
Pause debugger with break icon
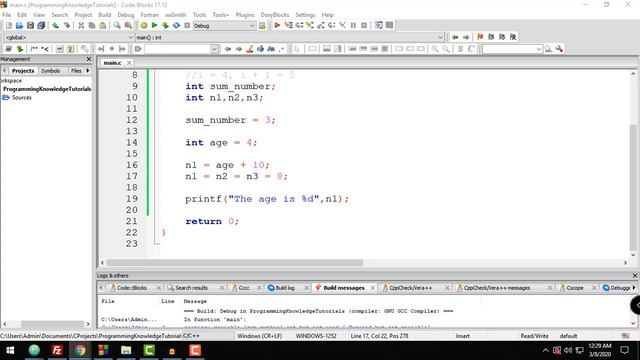[x=353, y=25]
